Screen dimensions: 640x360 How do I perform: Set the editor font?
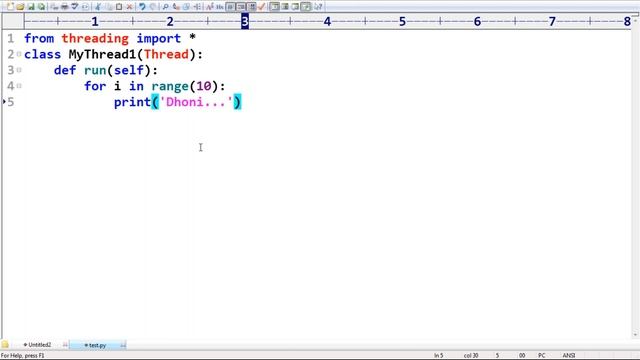pos(209,7)
